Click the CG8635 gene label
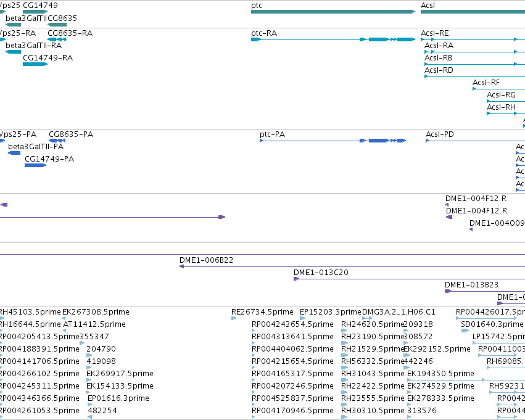The height and width of the screenshot is (420, 525). click(x=62, y=18)
